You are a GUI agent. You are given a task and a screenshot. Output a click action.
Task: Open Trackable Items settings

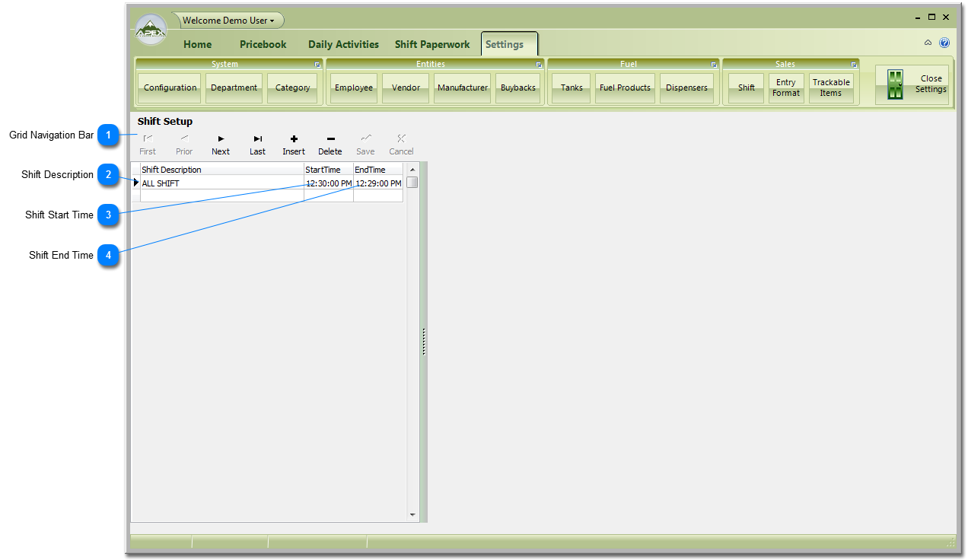point(830,87)
